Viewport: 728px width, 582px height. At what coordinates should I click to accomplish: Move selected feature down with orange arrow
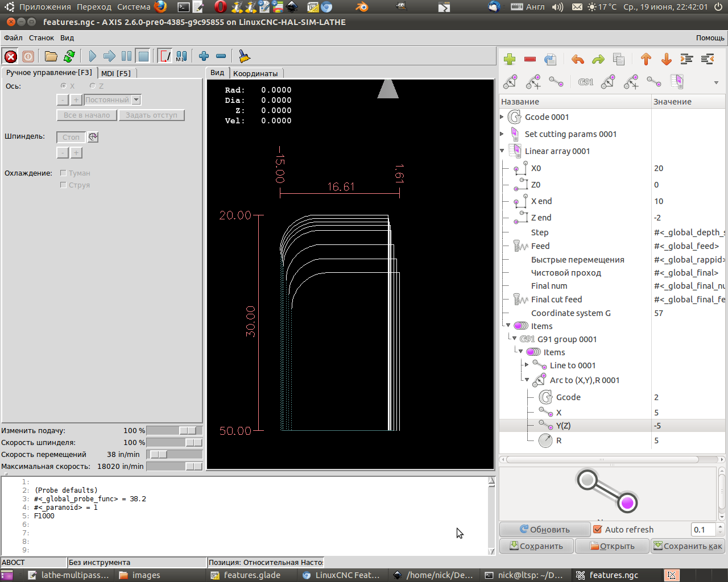click(x=667, y=59)
